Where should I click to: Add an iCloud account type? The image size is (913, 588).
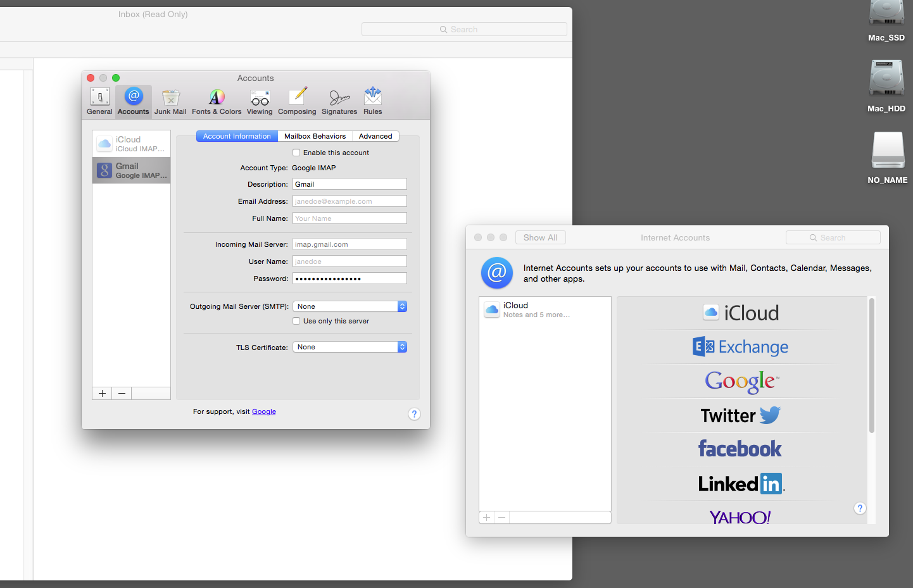[741, 313]
